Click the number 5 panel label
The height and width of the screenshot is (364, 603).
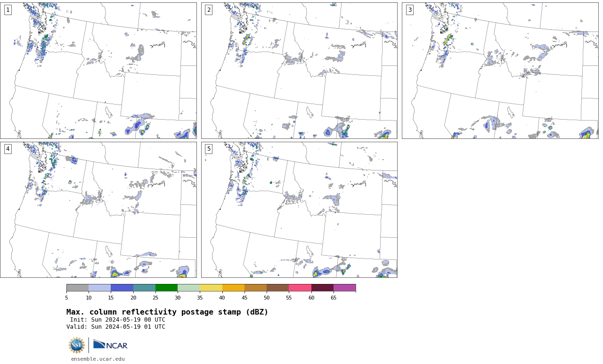[x=209, y=149]
